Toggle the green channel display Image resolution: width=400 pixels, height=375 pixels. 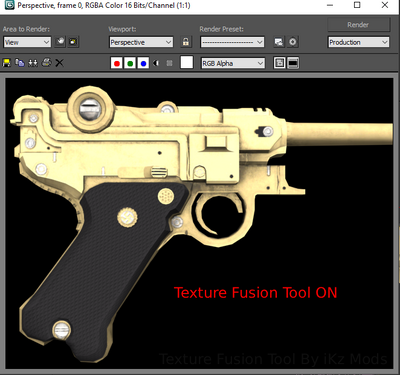tap(130, 63)
